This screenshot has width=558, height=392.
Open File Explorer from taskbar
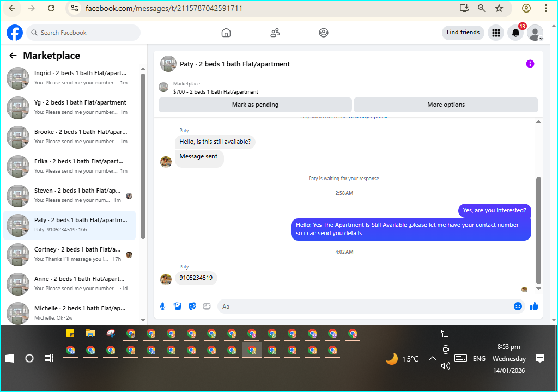click(x=90, y=333)
